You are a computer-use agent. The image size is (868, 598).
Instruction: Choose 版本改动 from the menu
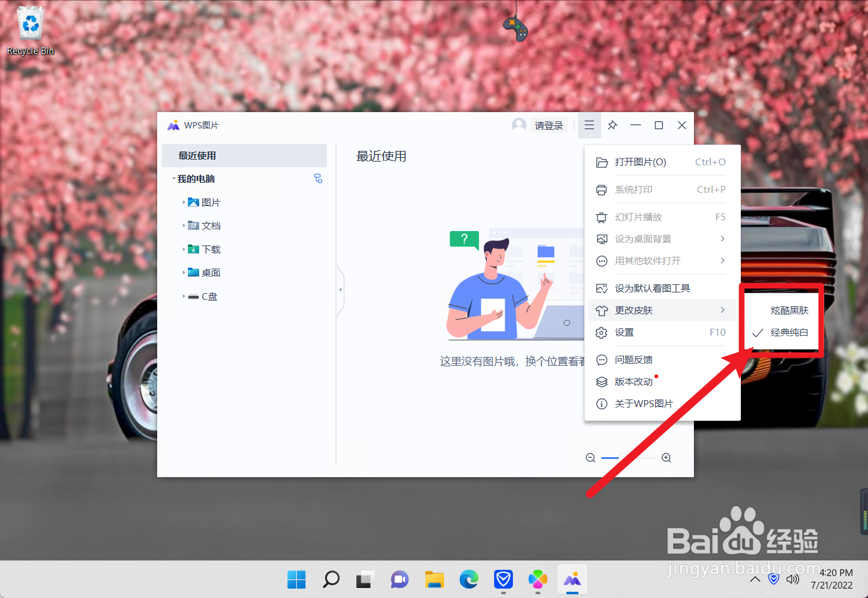click(662, 382)
